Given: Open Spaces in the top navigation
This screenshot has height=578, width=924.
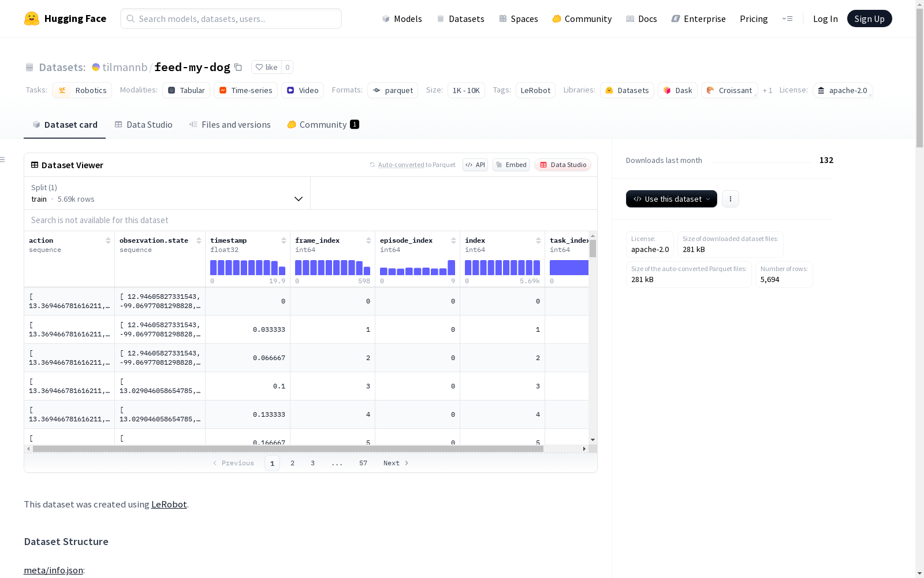Looking at the screenshot, I should (519, 18).
